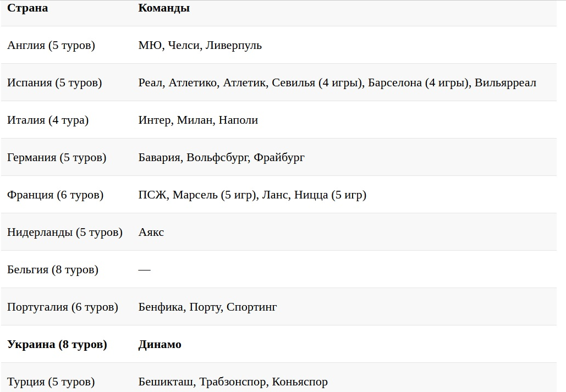The image size is (566, 392).
Task: Select the "Нидерланды (5 туров)" cell
Action: 65,233
